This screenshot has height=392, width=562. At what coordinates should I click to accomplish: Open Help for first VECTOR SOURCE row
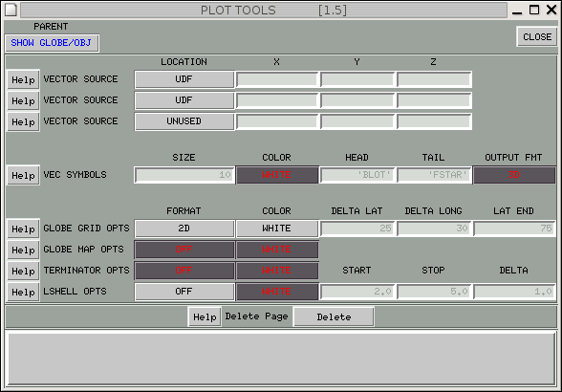(x=23, y=79)
